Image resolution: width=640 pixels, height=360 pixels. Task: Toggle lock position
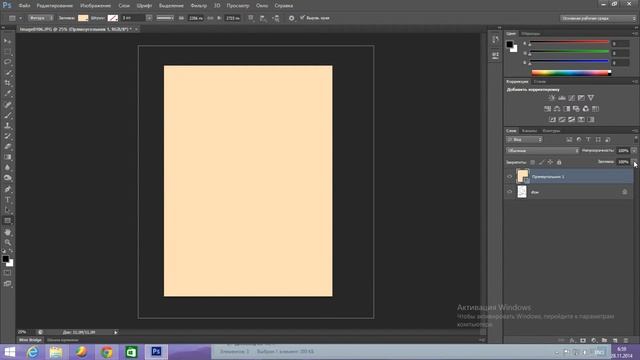[550, 162]
